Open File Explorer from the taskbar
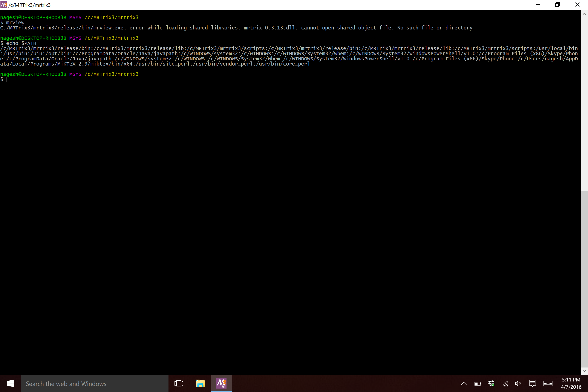588x392 pixels. click(200, 383)
